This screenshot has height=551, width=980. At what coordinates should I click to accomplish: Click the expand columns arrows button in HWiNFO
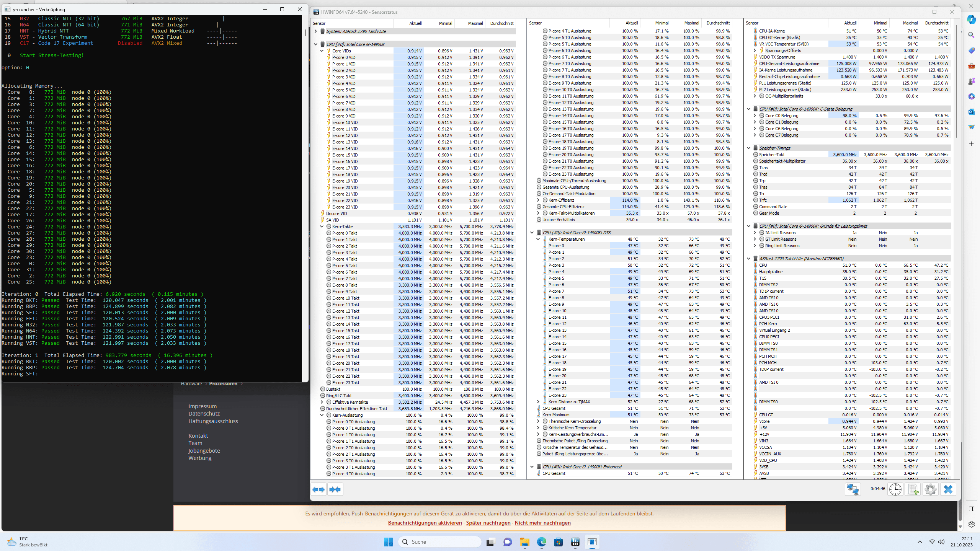[x=318, y=489]
